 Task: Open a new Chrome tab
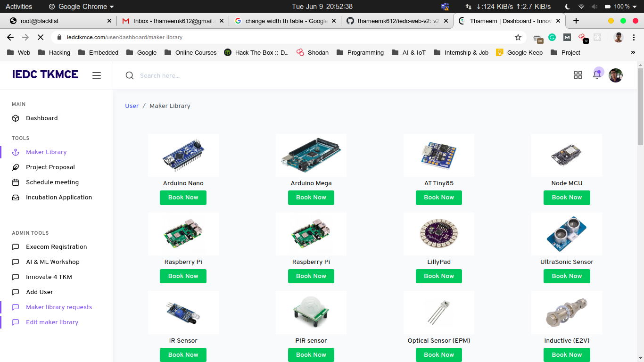coord(576,21)
